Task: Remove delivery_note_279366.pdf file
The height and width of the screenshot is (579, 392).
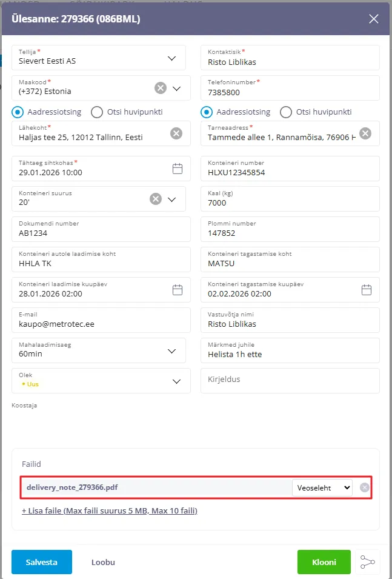Action: tap(364, 487)
